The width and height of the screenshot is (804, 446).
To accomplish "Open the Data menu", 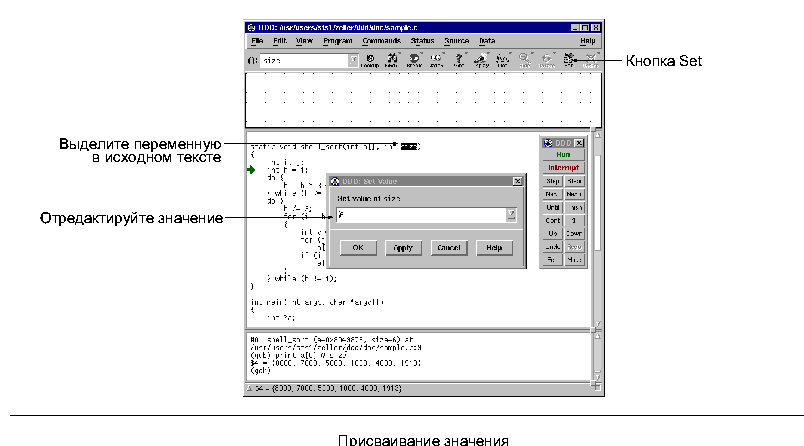I will [x=487, y=41].
